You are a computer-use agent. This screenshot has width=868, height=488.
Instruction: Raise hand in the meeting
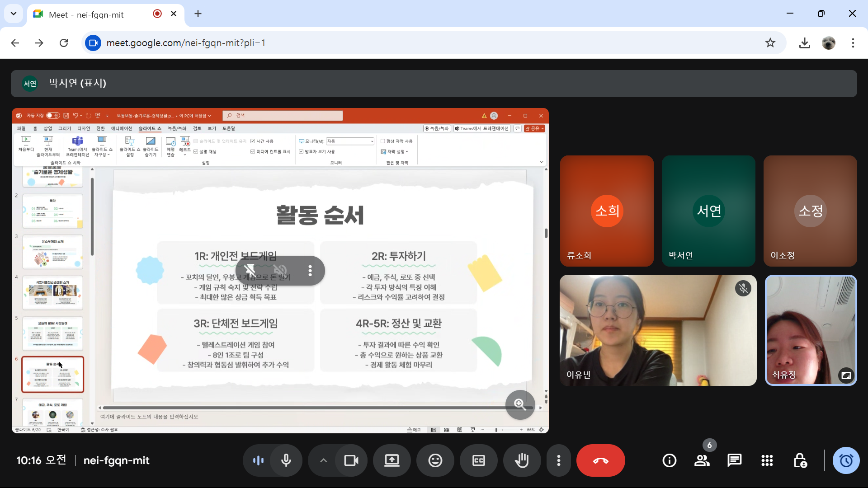pos(522,460)
